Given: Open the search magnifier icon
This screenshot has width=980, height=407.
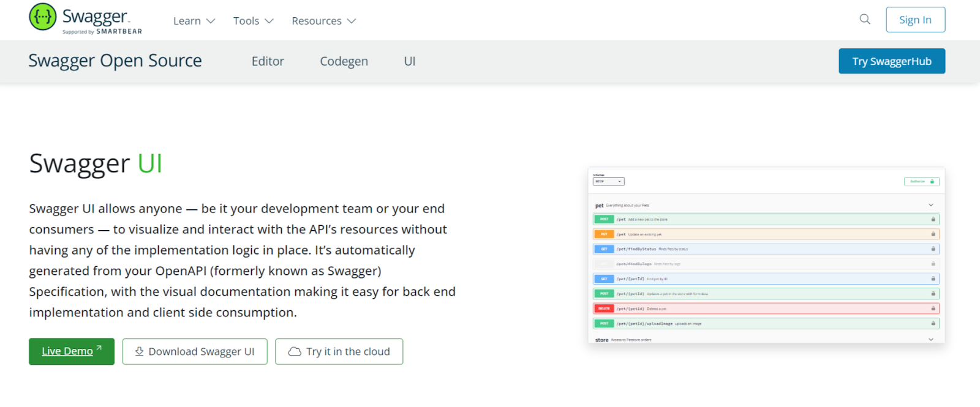Looking at the screenshot, I should [x=865, y=19].
